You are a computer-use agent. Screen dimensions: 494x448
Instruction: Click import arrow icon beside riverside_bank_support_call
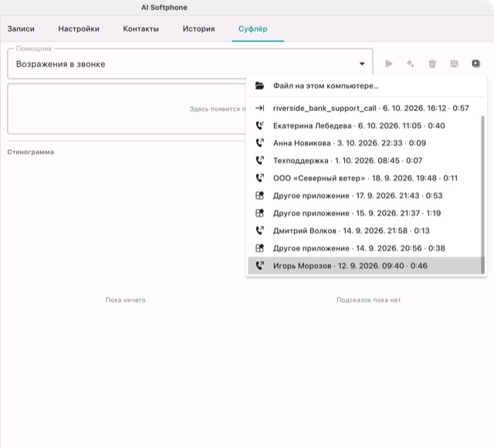pos(259,108)
